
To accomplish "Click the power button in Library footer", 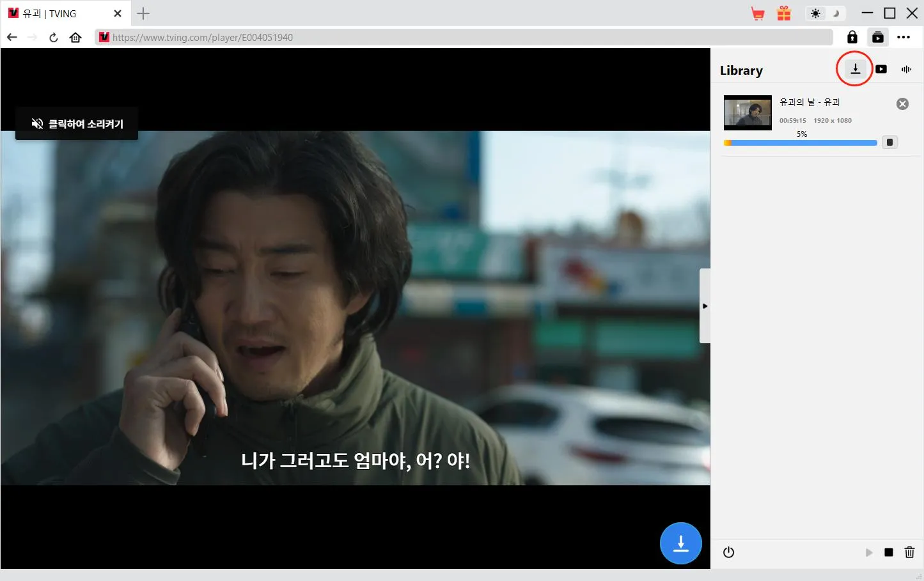I will 728,552.
